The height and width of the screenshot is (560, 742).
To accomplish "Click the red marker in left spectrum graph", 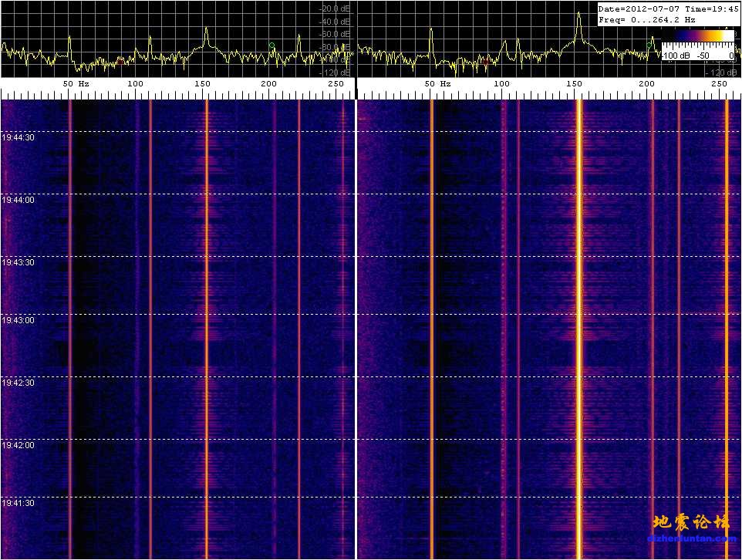I will (120, 62).
